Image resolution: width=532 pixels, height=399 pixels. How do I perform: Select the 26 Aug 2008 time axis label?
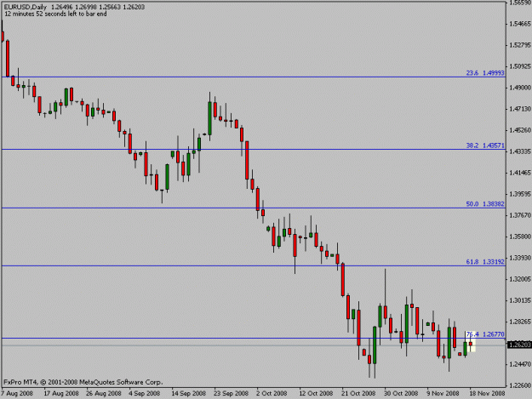point(104,394)
